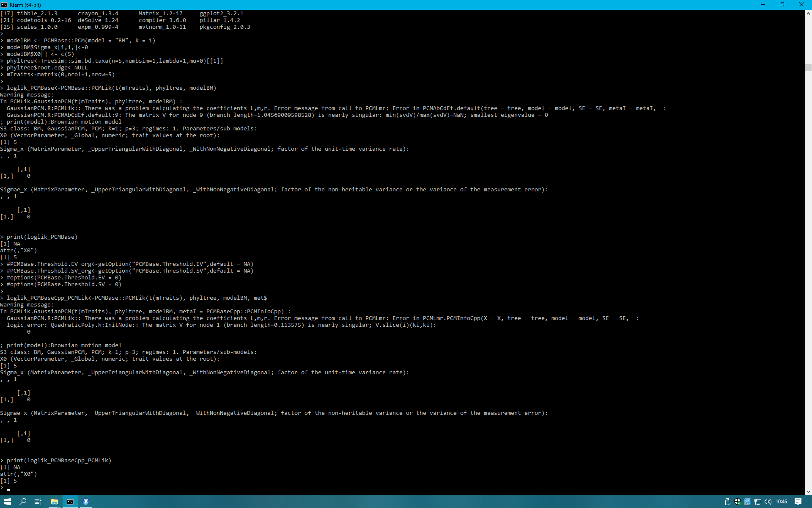Open the volume speaker tray icon
The image size is (812, 508).
click(x=768, y=502)
